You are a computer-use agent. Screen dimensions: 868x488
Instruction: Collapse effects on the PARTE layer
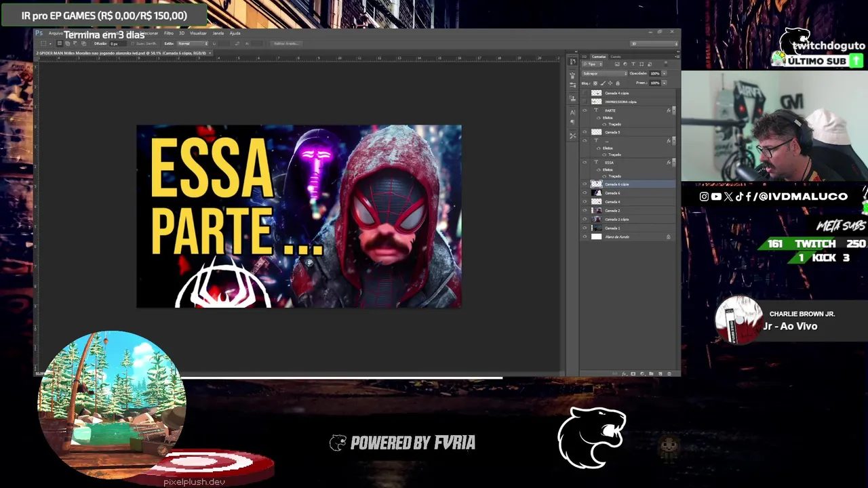tap(674, 110)
